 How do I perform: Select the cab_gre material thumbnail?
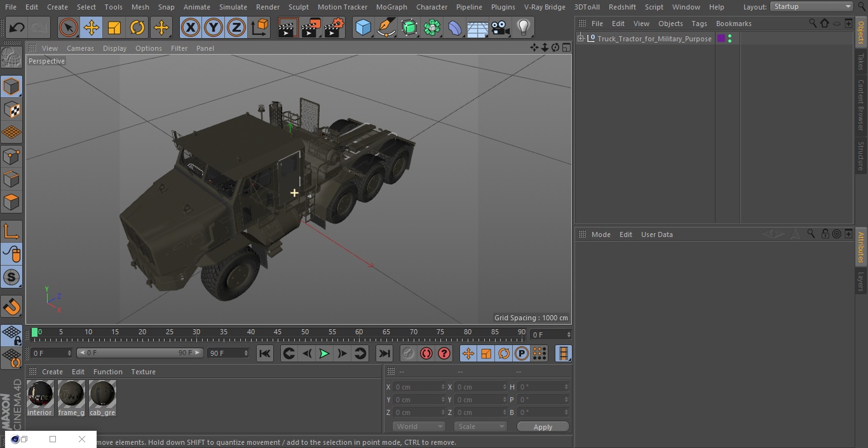102,398
